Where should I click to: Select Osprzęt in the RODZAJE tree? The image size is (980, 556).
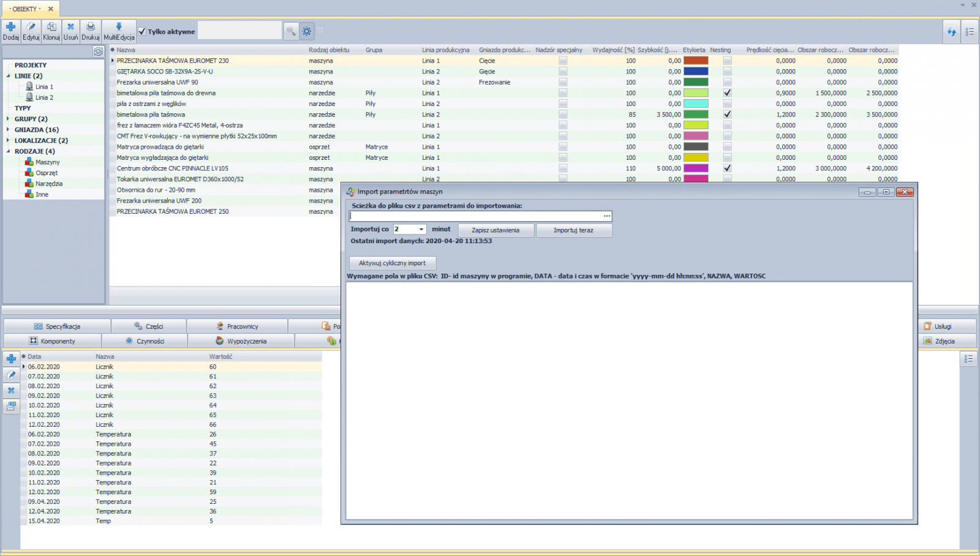pyautogui.click(x=47, y=173)
